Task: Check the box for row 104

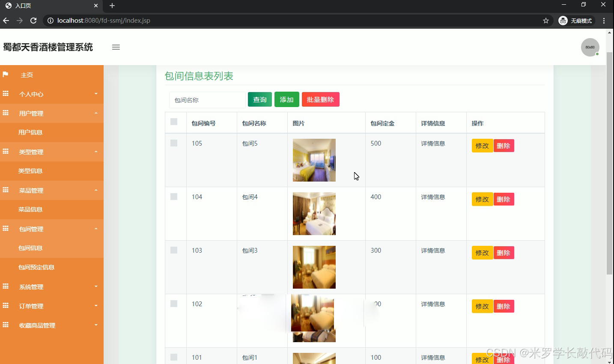Action: click(x=174, y=197)
